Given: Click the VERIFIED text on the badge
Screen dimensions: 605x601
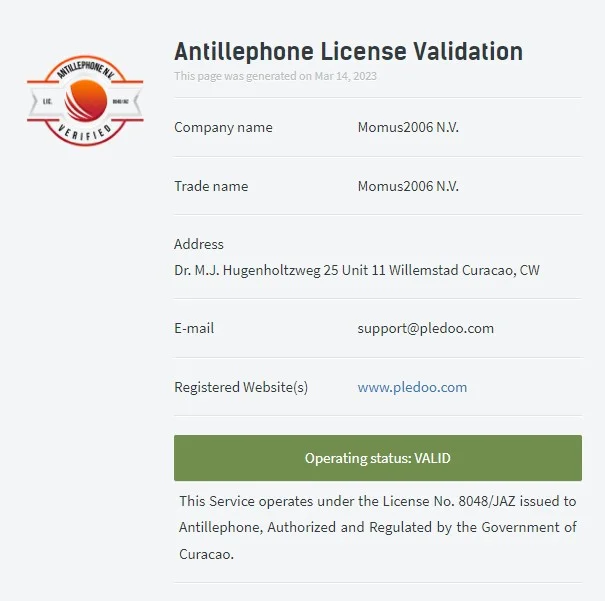Looking at the screenshot, I should [x=85, y=132].
